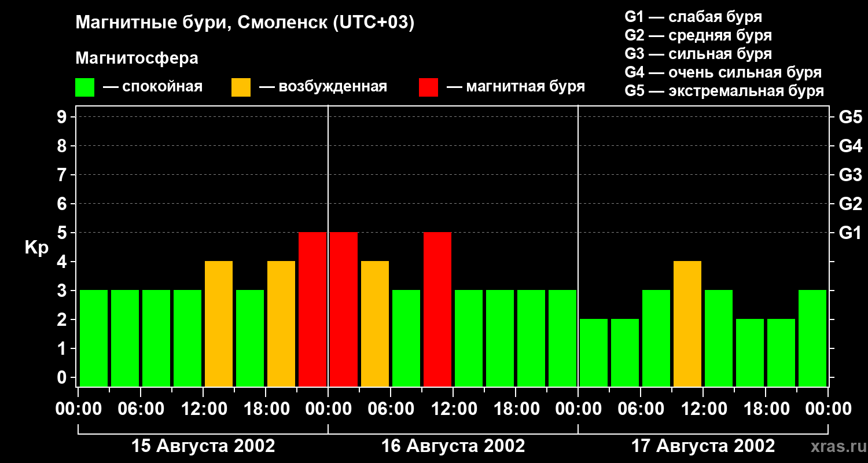The height and width of the screenshot is (463, 868).
Task: Click the orange bar for 15 Августа 12:00–15:00
Action: (219, 324)
